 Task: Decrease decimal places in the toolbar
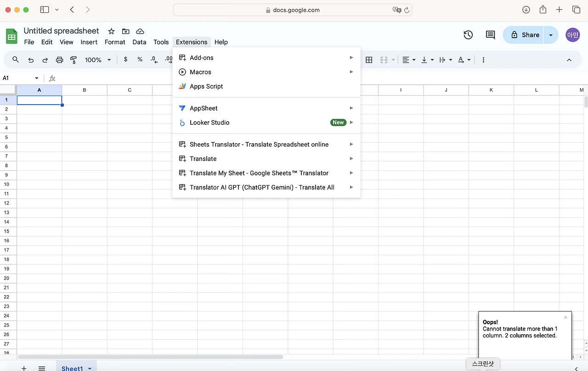[x=154, y=60]
